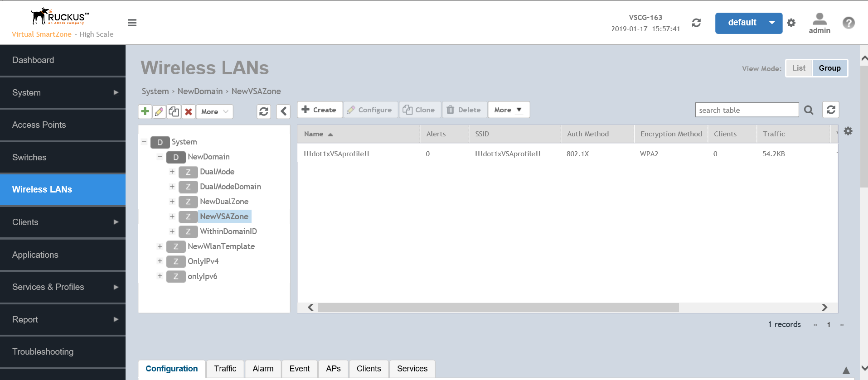Switch view mode to Group
The width and height of the screenshot is (868, 380).
(x=829, y=68)
